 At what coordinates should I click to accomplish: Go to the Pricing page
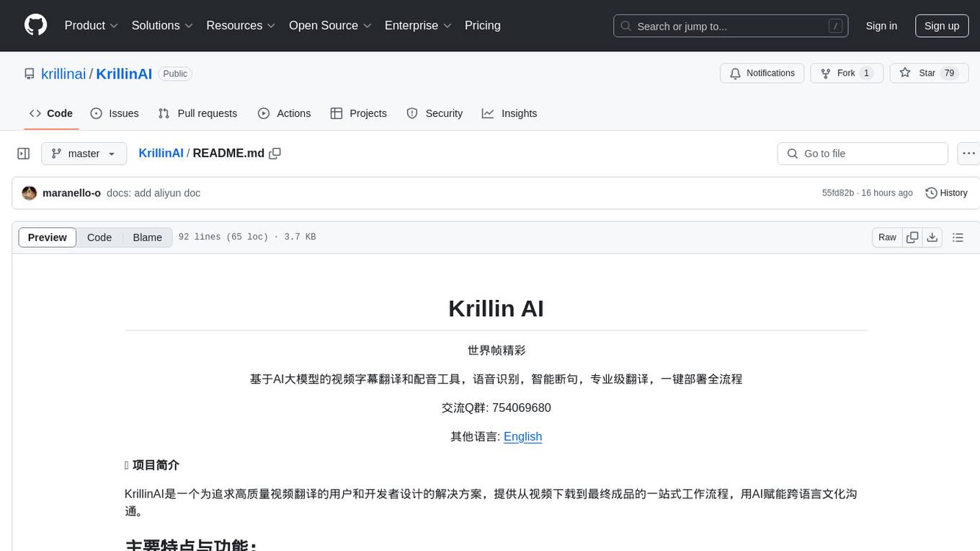[x=483, y=25]
